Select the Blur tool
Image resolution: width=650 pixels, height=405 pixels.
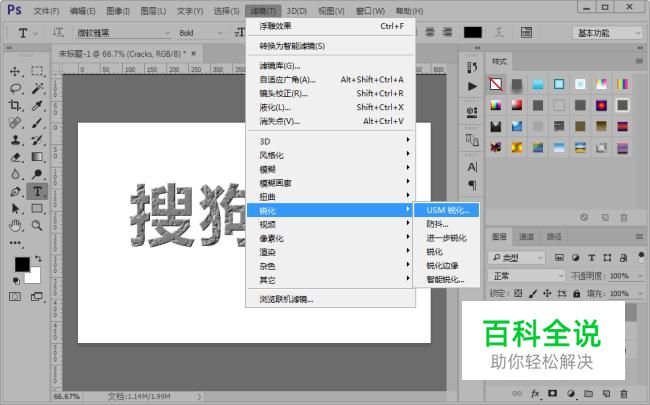[x=15, y=174]
